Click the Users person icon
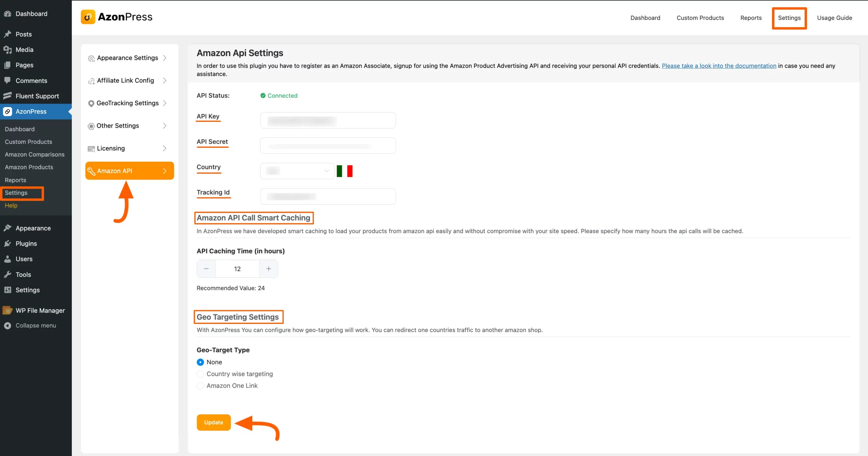The image size is (868, 456). pyautogui.click(x=7, y=259)
